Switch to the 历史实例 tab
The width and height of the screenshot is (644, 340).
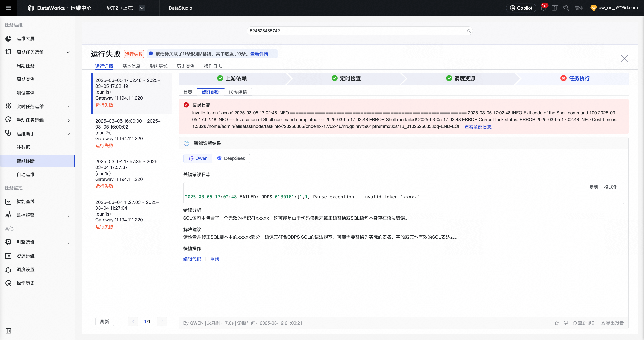tap(185, 66)
